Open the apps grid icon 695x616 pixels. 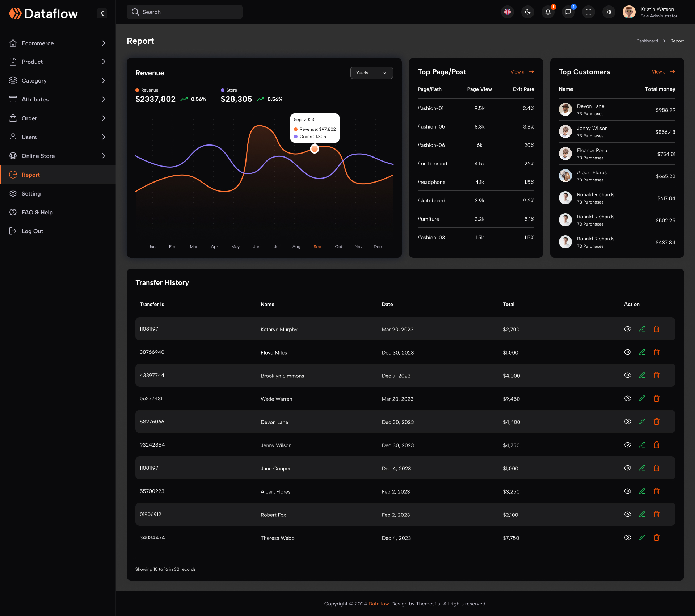point(608,12)
